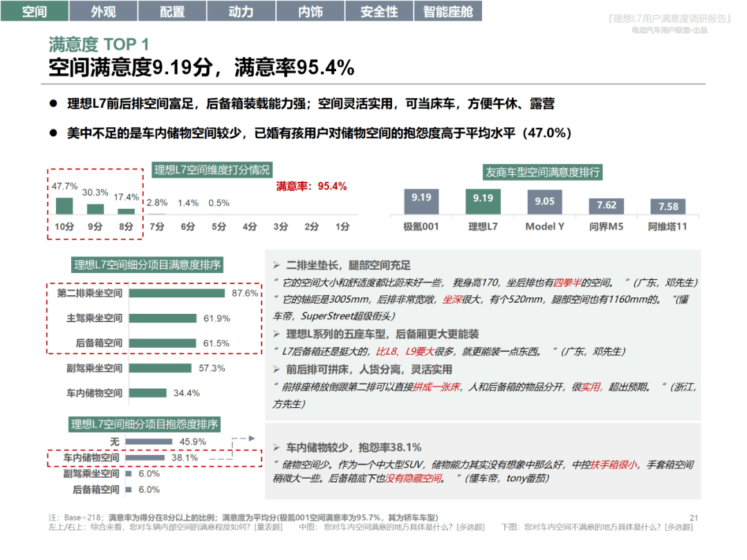Click the title 空间满意度9.19分，满意率95.4%
747x560 pixels.
[x=201, y=67]
